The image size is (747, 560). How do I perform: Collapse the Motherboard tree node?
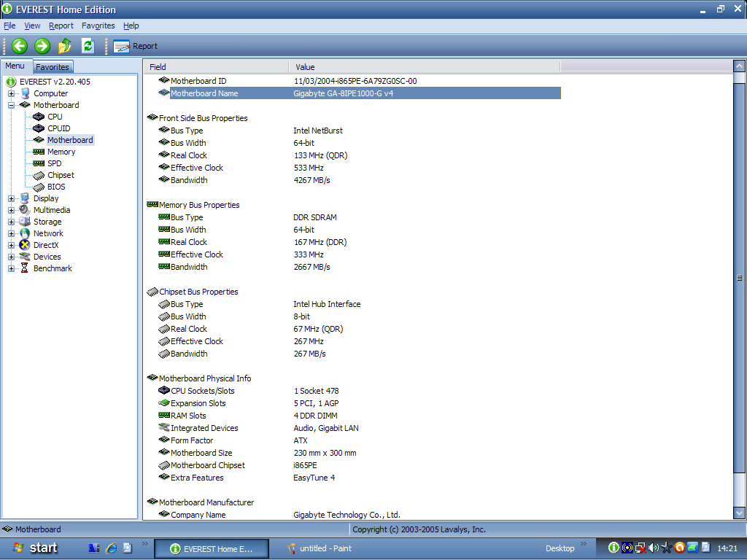pyautogui.click(x=12, y=105)
